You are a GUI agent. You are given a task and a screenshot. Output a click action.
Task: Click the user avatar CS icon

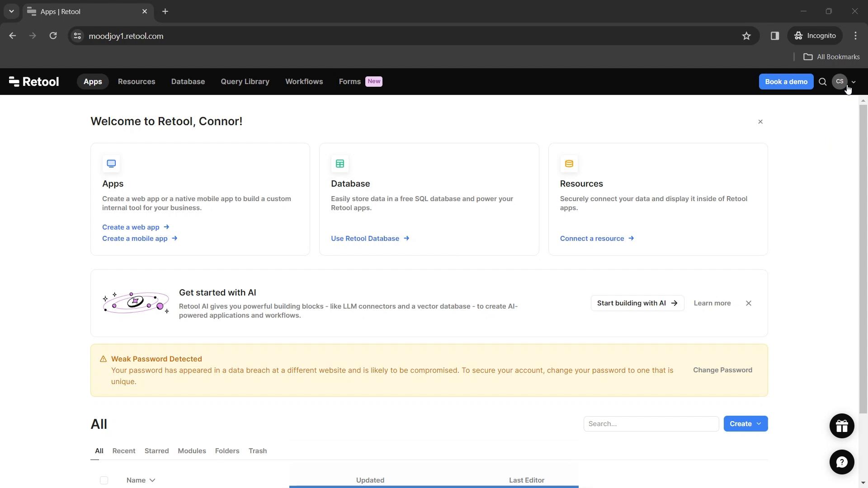tap(840, 81)
